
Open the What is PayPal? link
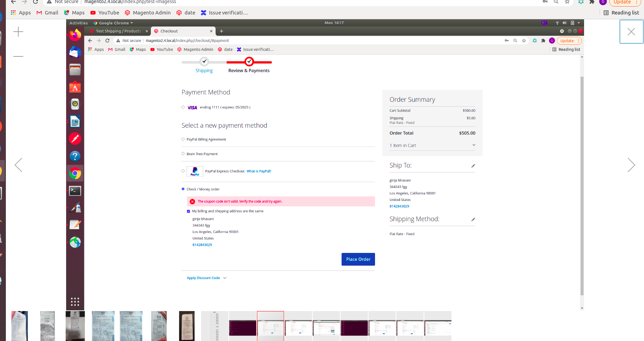(259, 171)
